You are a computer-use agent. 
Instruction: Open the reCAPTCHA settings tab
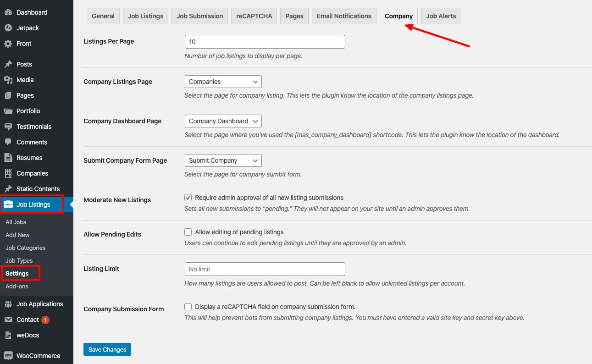tap(254, 16)
